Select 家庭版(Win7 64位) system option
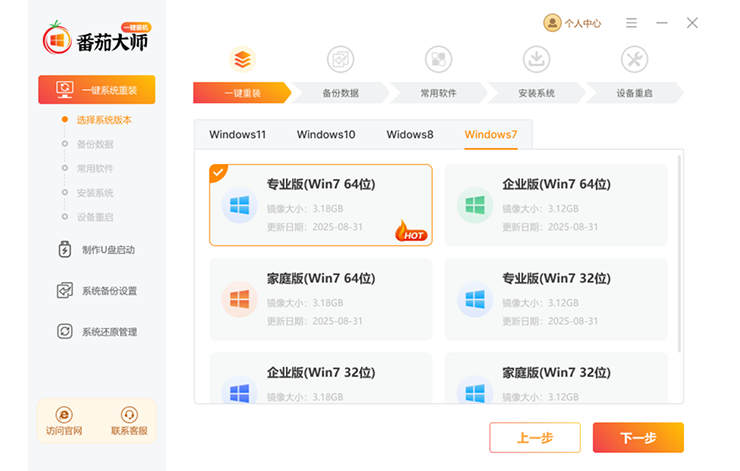This screenshot has width=740, height=471. 321,299
